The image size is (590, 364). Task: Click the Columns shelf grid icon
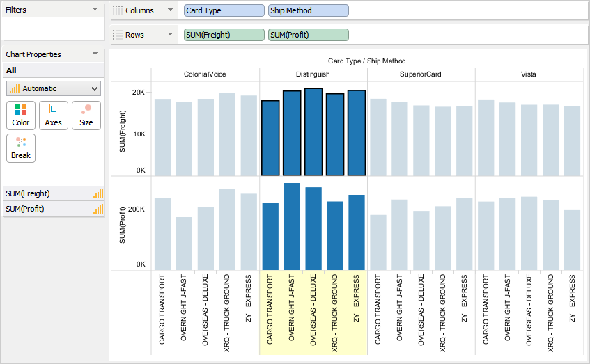118,11
